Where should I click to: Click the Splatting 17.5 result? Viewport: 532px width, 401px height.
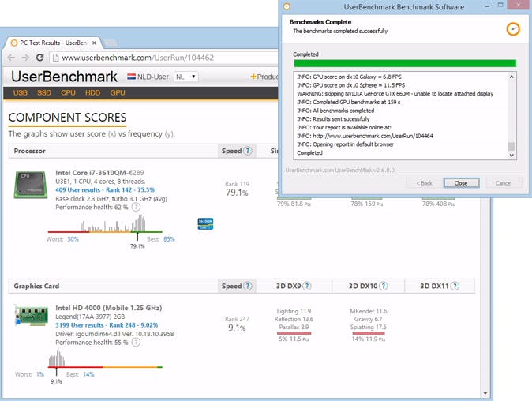[x=369, y=327]
